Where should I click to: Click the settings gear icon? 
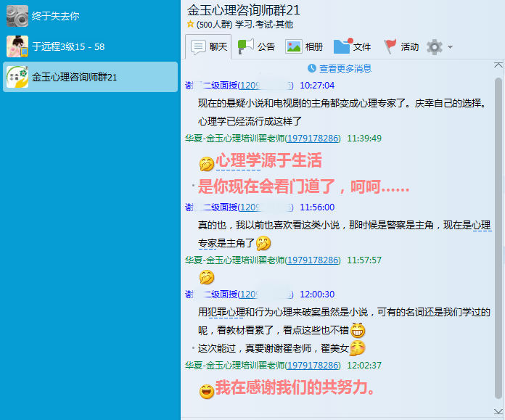pyautogui.click(x=435, y=46)
